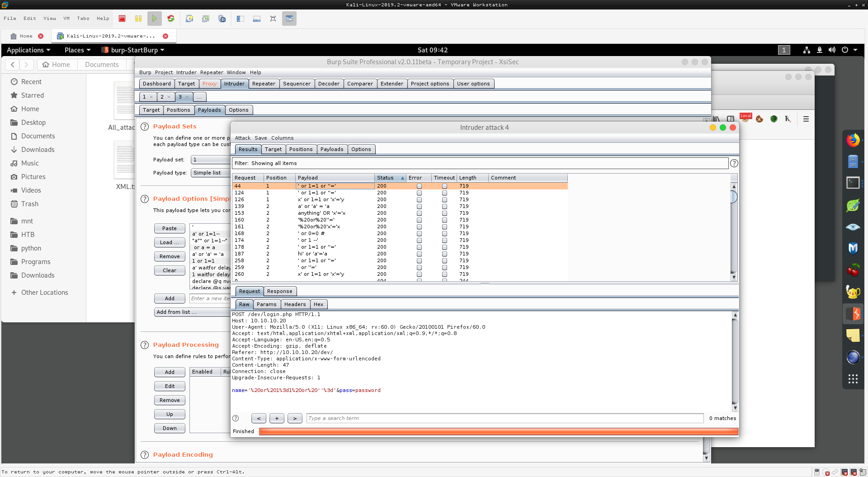Click the Filter: Showing all items bar
This screenshot has width=868, height=477.
[480, 163]
